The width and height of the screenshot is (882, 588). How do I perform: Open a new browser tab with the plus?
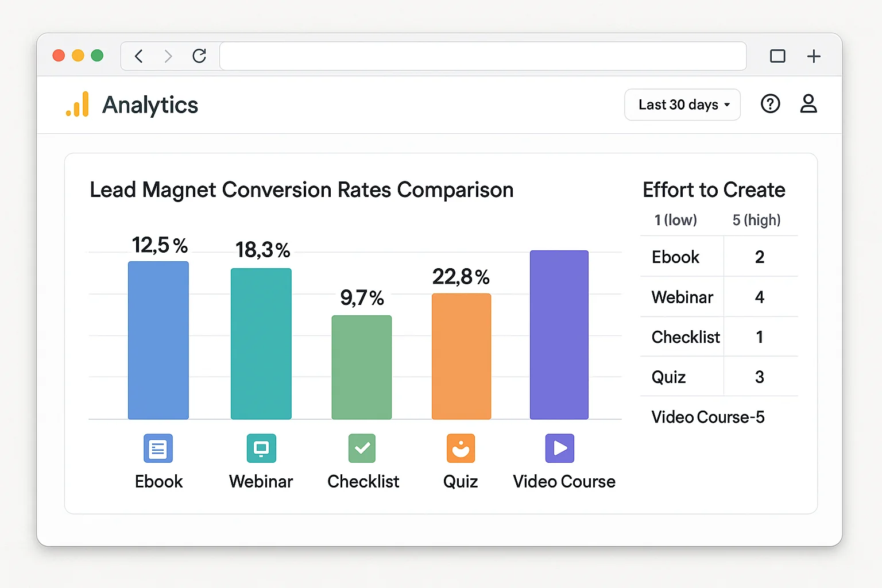pyautogui.click(x=814, y=56)
